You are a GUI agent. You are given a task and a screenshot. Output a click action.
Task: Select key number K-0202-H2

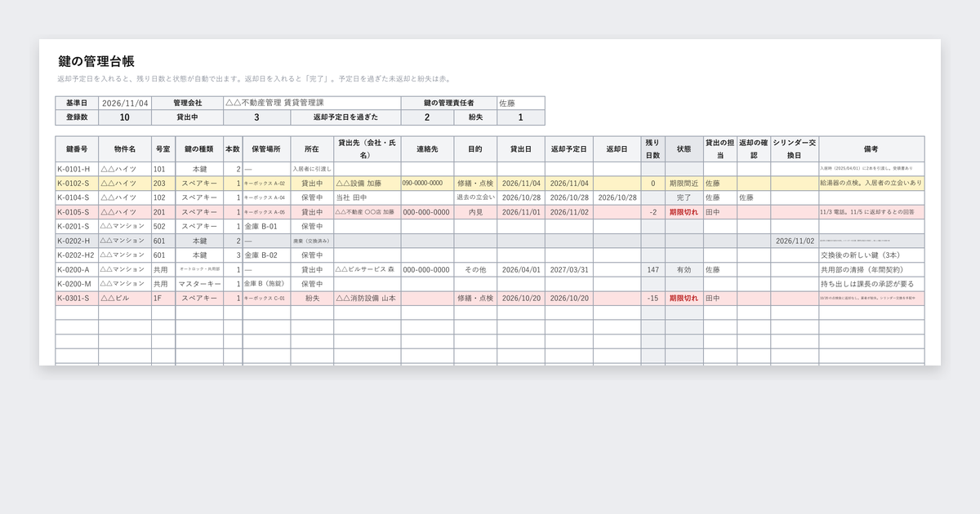coord(76,255)
